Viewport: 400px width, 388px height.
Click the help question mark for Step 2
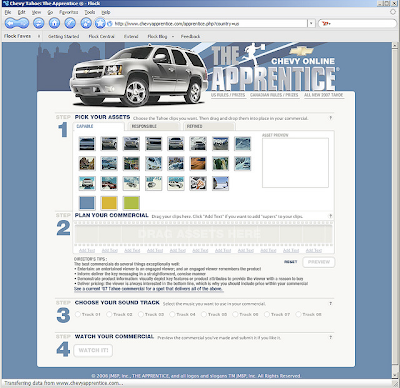pos(330,216)
